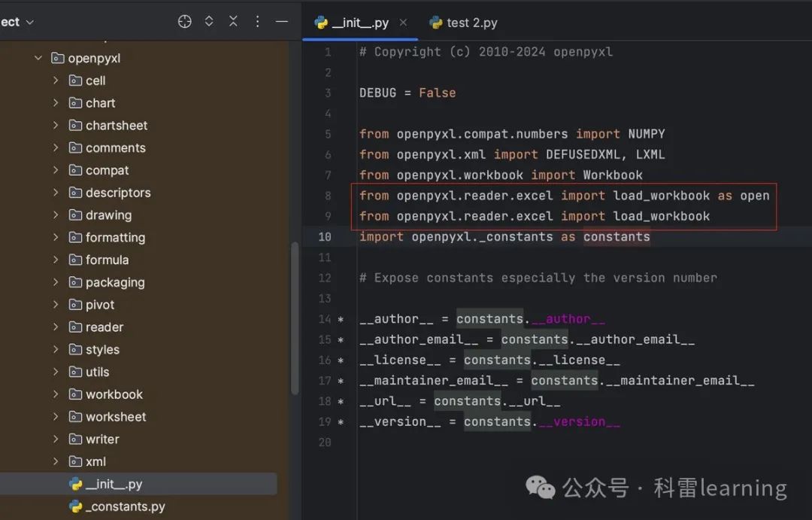
Task: Click 'load_workbook' on line 9
Action: pyautogui.click(x=662, y=216)
